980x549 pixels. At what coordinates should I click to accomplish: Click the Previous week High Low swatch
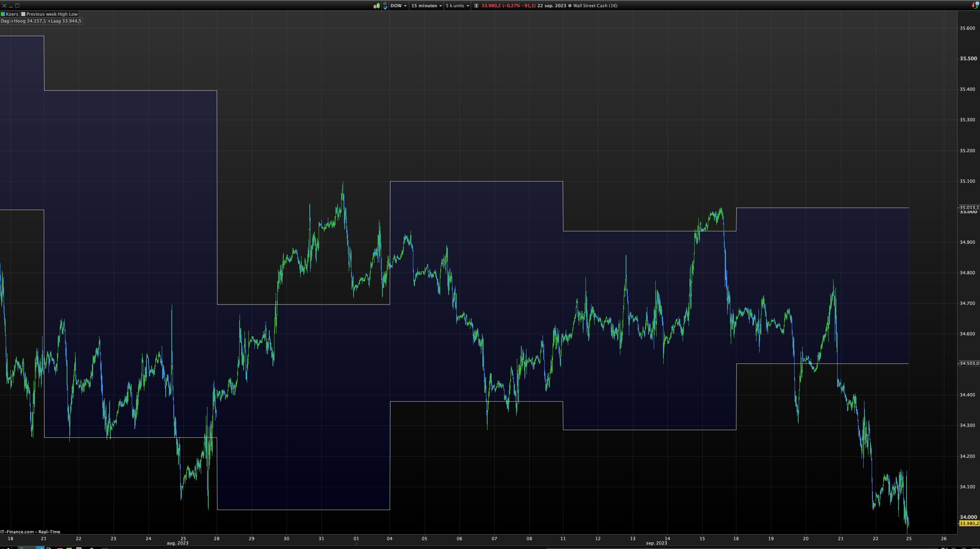(x=23, y=14)
